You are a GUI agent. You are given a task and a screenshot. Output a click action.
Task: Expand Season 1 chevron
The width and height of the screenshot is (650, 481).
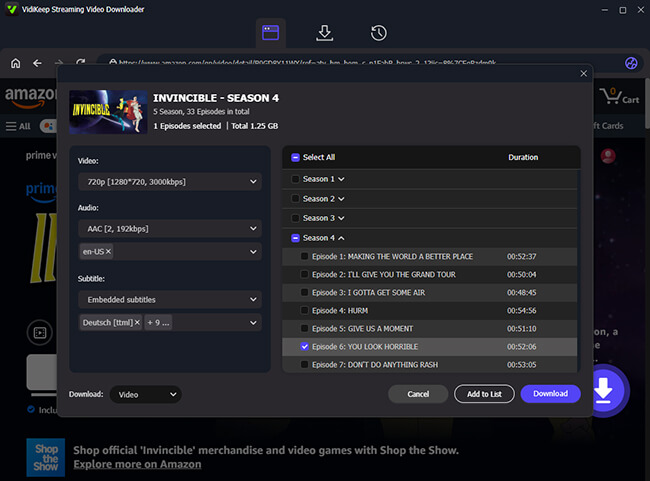coord(341,179)
